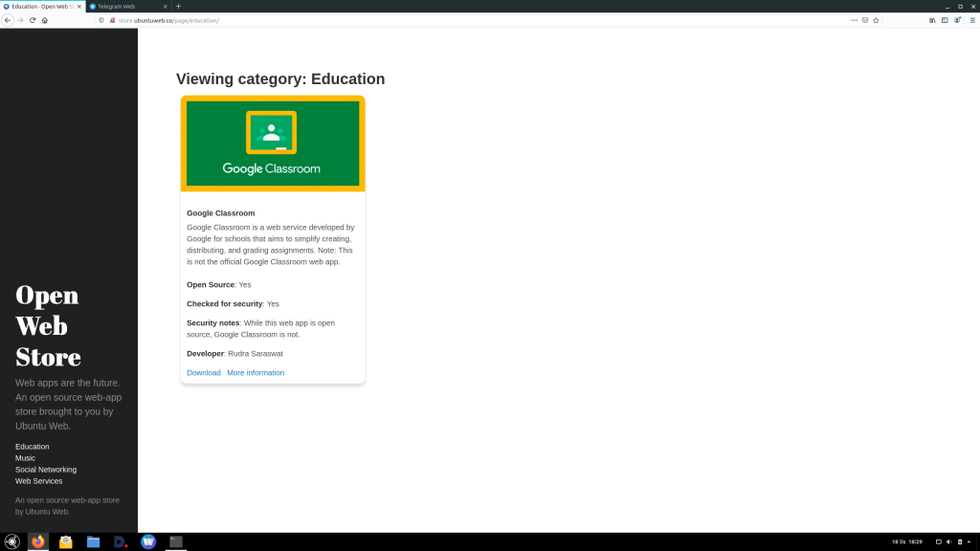Click the Download link for Google Classroom
Viewport: 980px width, 551px height.
203,373
